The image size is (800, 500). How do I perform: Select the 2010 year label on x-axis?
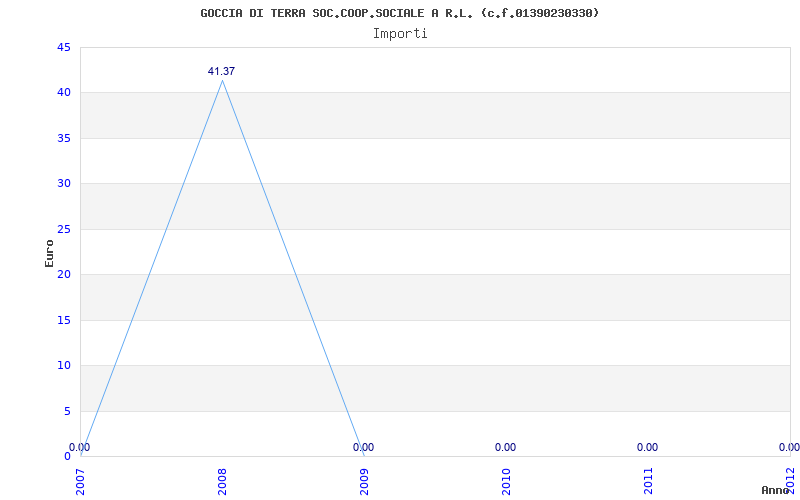(x=506, y=482)
